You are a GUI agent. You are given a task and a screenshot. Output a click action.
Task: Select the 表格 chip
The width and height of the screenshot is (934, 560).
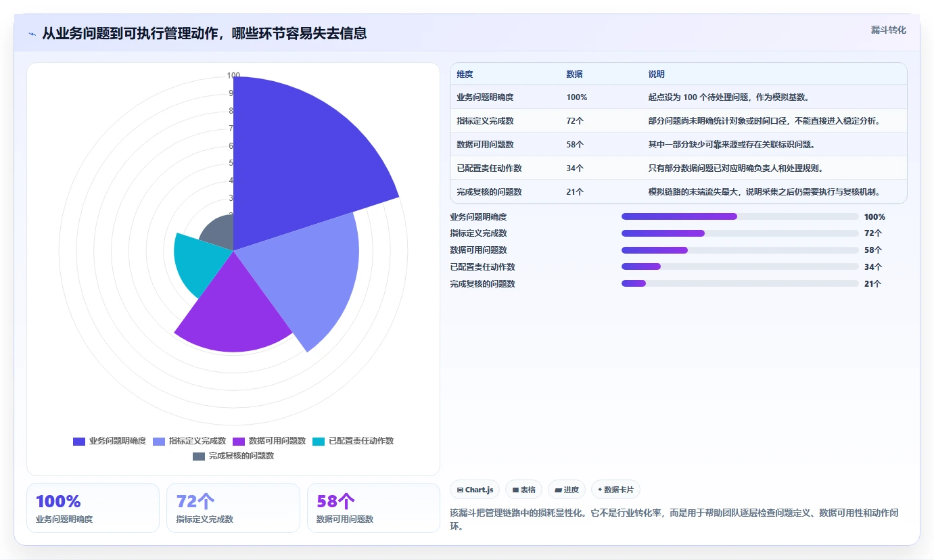tap(523, 490)
